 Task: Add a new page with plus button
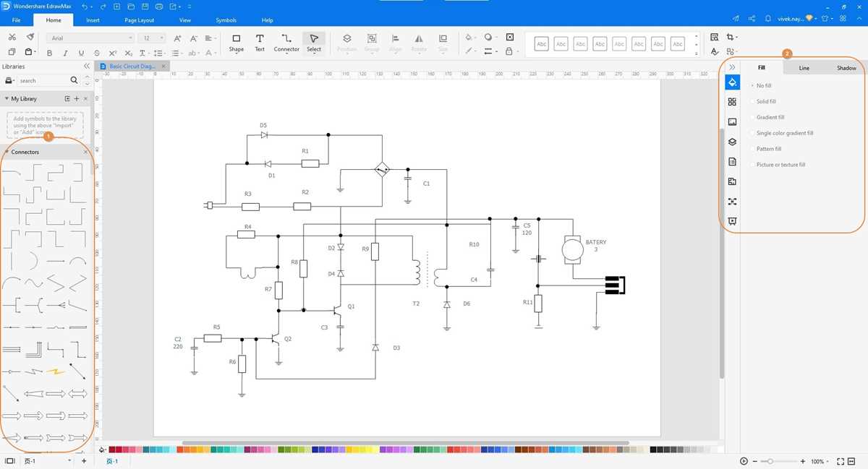click(x=84, y=461)
